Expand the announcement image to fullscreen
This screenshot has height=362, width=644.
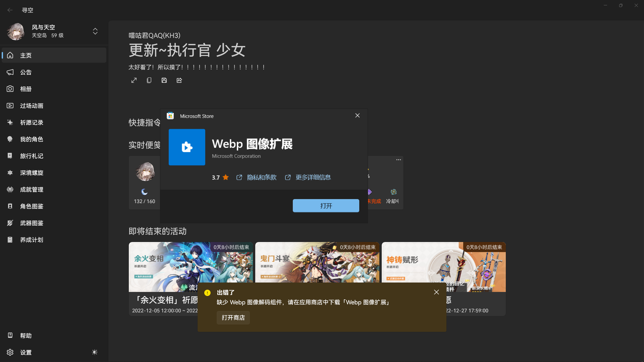134,80
